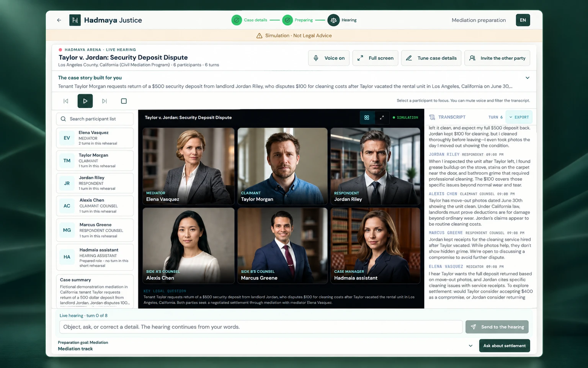Skip to the next turn
This screenshot has width=588, height=368.
coord(105,101)
